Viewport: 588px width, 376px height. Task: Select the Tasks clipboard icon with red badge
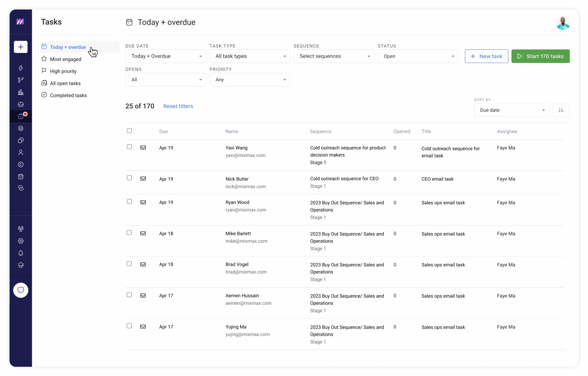[x=20, y=116]
